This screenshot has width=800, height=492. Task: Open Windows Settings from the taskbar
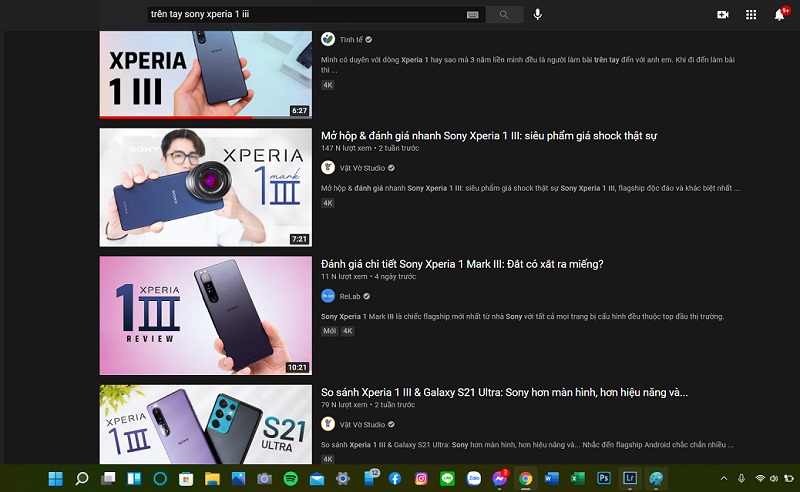343,479
